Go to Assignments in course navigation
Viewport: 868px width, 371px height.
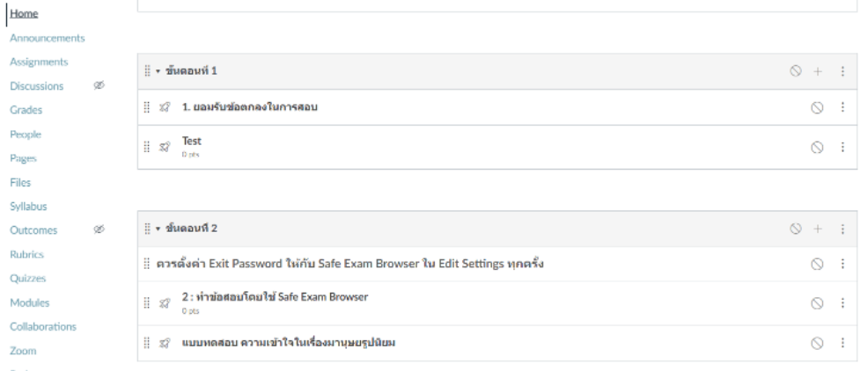coord(40,62)
